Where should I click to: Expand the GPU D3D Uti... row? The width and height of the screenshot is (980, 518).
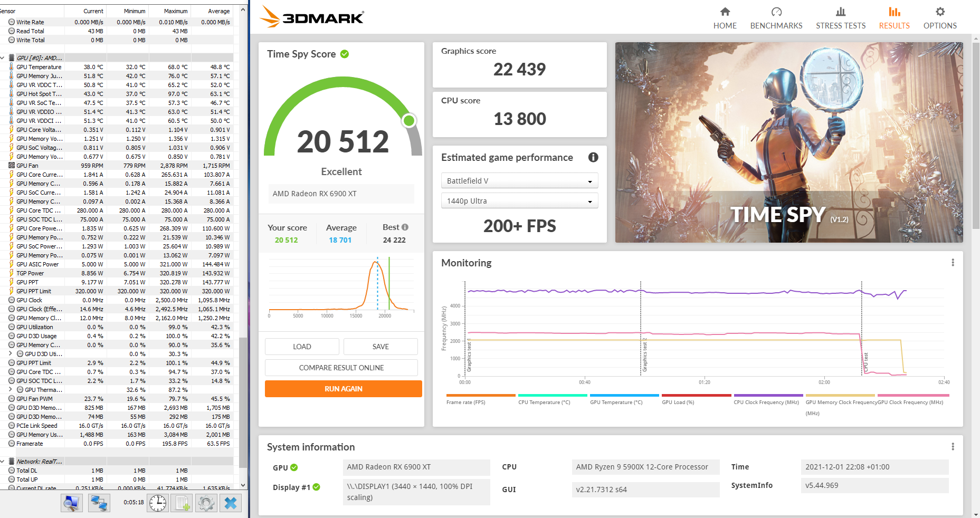[x=11, y=354]
